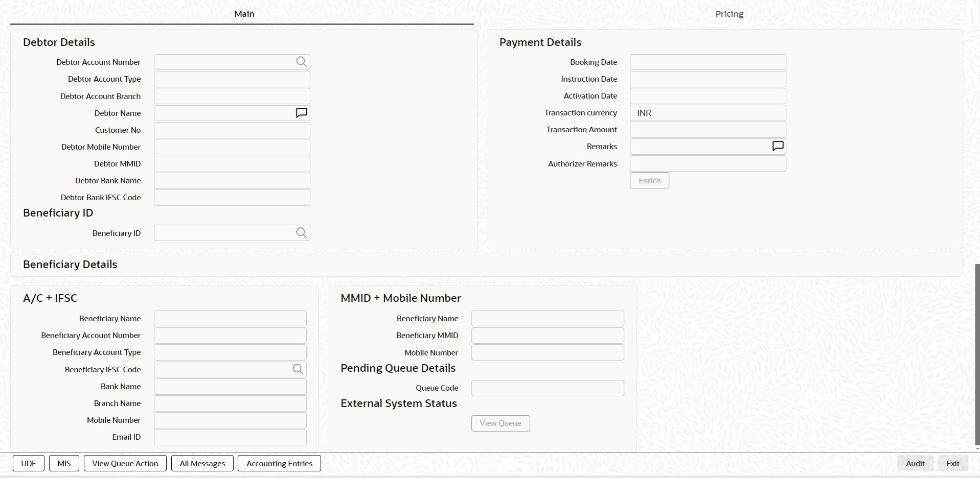Click View Queue Action button
Image resolution: width=980 pixels, height=478 pixels.
click(125, 464)
